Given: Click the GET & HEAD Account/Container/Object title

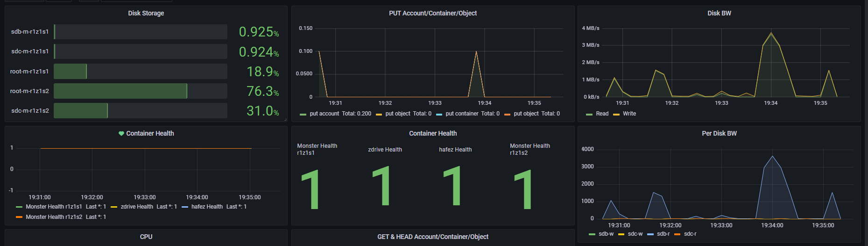Looking at the screenshot, I should [433, 237].
